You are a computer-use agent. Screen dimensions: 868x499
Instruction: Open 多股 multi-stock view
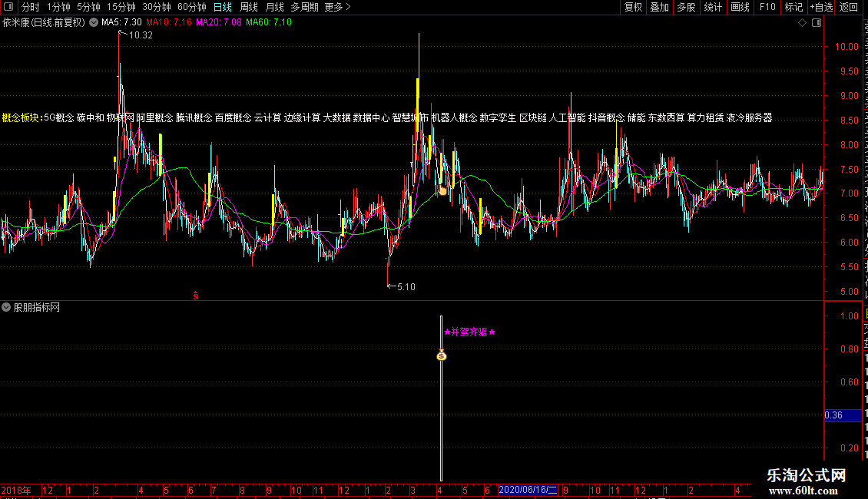point(686,7)
